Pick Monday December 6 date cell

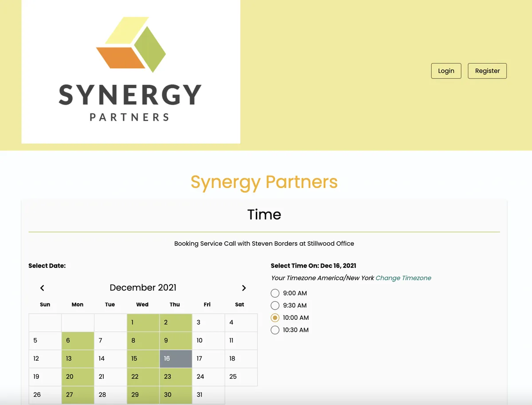(78, 341)
